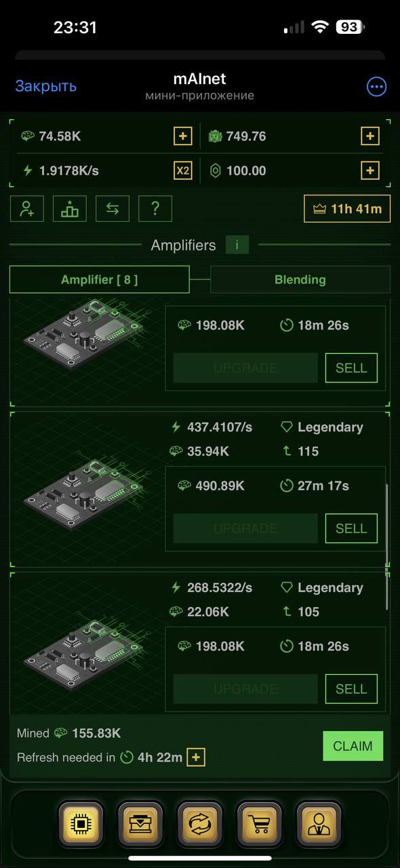400x868 pixels.
Task: Open the chest inventory icon in bottom bar
Action: pyautogui.click(x=140, y=824)
